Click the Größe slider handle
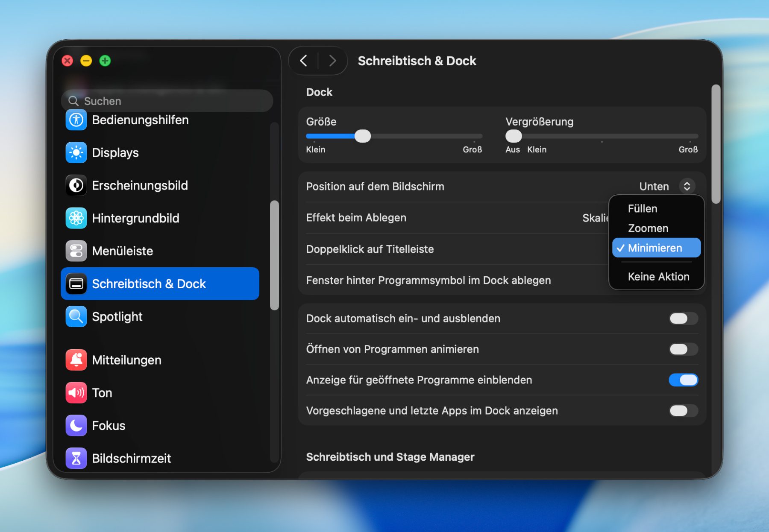The height and width of the screenshot is (532, 769). [363, 136]
